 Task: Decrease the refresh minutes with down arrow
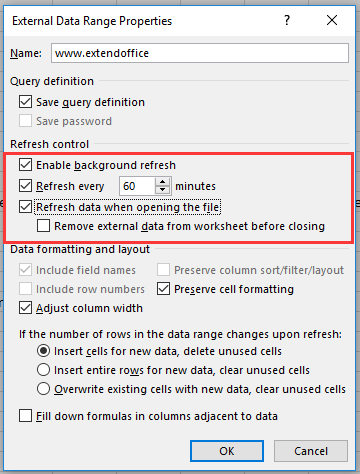pos(162,190)
